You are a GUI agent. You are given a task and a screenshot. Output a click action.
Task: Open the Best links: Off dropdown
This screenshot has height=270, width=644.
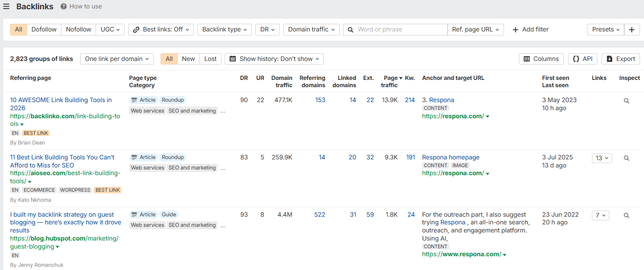(161, 29)
